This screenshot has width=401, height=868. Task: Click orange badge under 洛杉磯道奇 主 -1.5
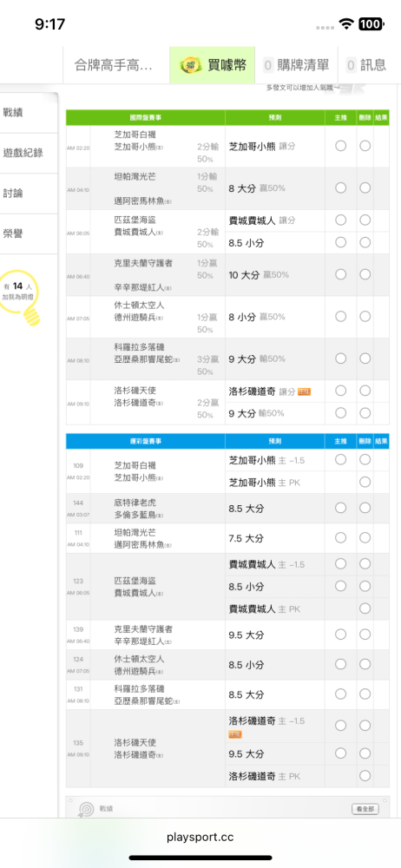coord(235,734)
